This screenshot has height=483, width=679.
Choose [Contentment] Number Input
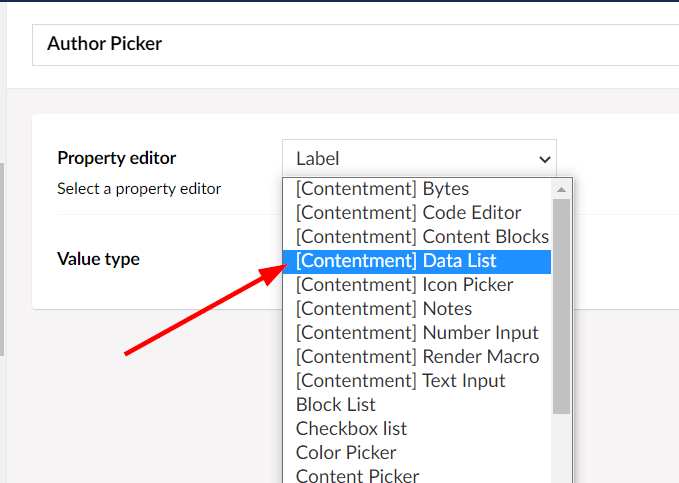tap(417, 333)
